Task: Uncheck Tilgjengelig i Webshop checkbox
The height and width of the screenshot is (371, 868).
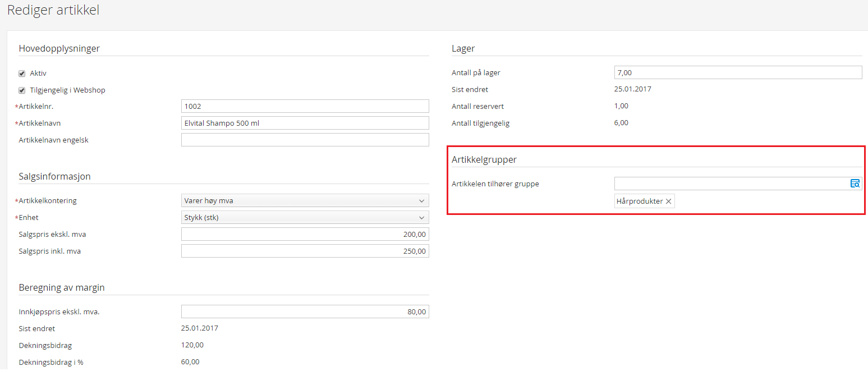Action: pyautogui.click(x=22, y=90)
